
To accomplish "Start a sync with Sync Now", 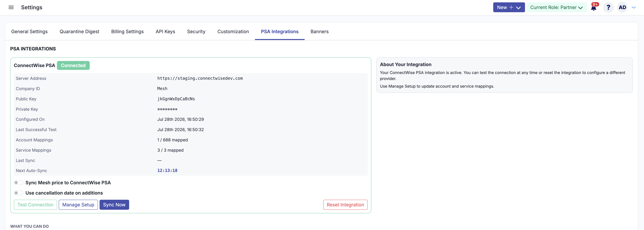I will click(x=114, y=205).
